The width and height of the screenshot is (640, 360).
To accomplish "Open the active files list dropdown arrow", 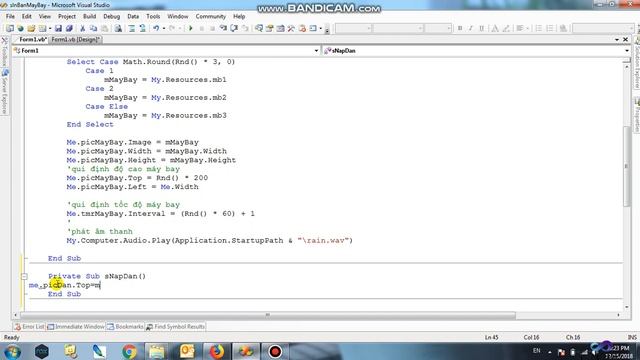I will [617, 40].
